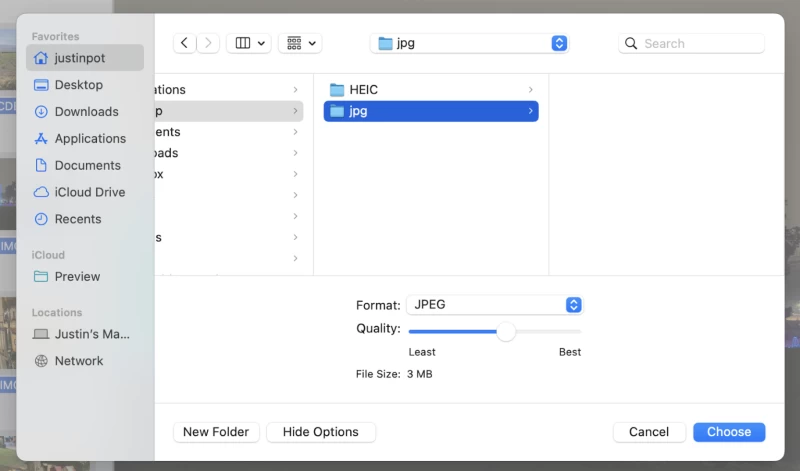
Task: Click the forward navigation arrow
Action: (x=209, y=43)
